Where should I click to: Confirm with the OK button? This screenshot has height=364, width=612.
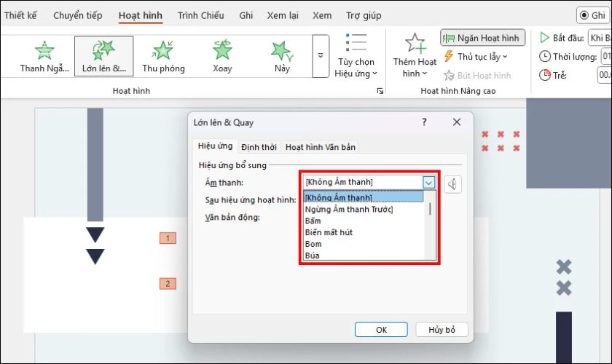pos(381,330)
